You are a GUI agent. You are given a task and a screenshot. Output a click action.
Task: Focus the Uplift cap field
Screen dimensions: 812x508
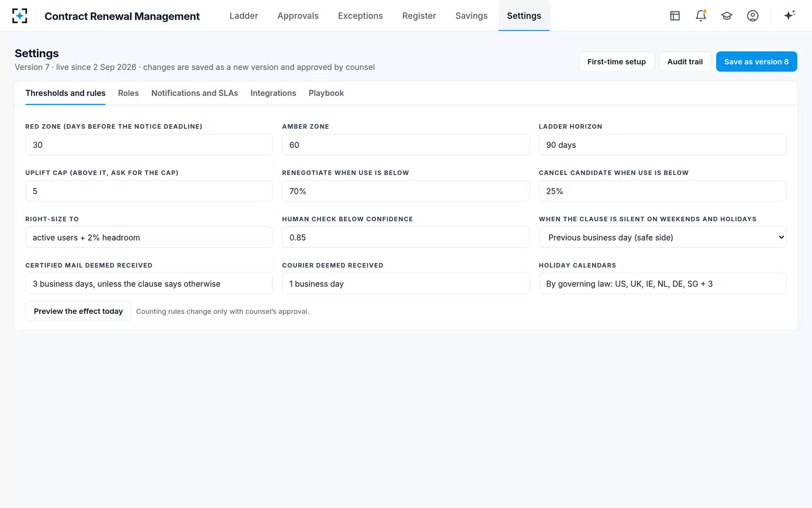click(x=149, y=191)
